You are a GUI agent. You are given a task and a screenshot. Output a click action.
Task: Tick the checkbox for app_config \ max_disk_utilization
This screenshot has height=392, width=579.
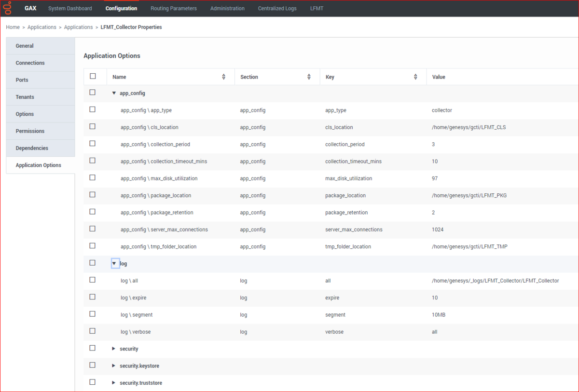pos(93,177)
